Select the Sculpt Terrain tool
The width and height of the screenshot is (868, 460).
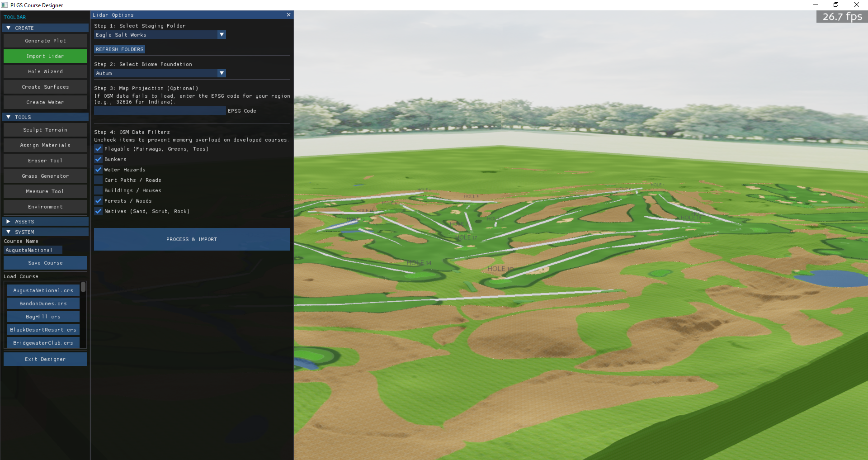[x=45, y=130]
